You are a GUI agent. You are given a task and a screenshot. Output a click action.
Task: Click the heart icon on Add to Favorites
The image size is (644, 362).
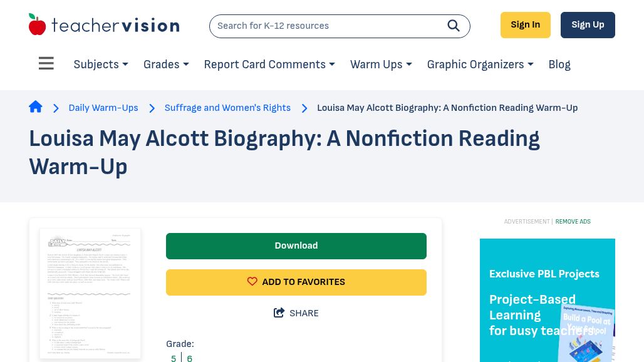(x=252, y=282)
